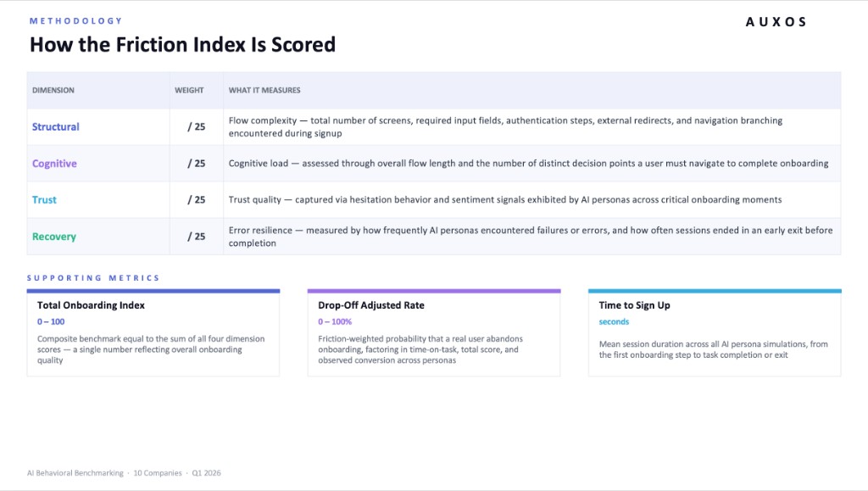868x491 pixels.
Task: Select the Cognitive dimension label
Action: pyautogui.click(x=54, y=164)
